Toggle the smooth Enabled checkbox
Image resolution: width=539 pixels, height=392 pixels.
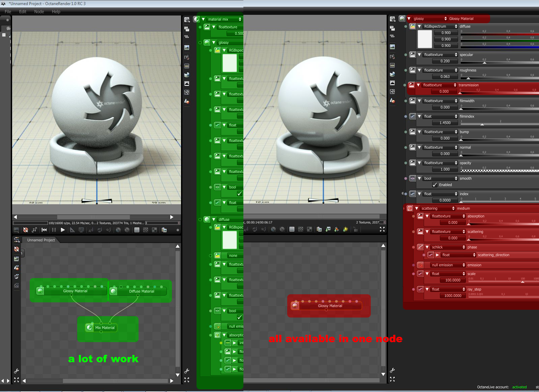(435, 185)
